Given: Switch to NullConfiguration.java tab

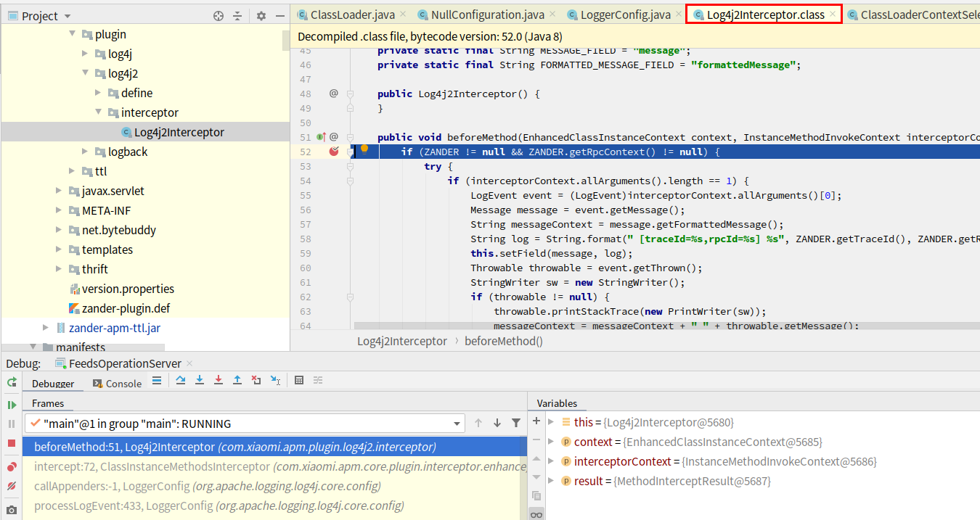Looking at the screenshot, I should pyautogui.click(x=487, y=15).
